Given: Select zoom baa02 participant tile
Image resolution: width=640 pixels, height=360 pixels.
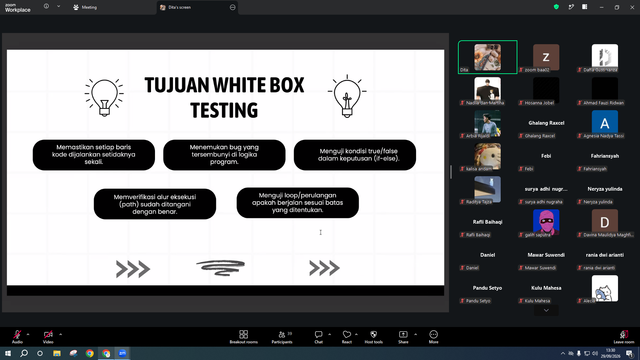Looking at the screenshot, I should tap(546, 57).
